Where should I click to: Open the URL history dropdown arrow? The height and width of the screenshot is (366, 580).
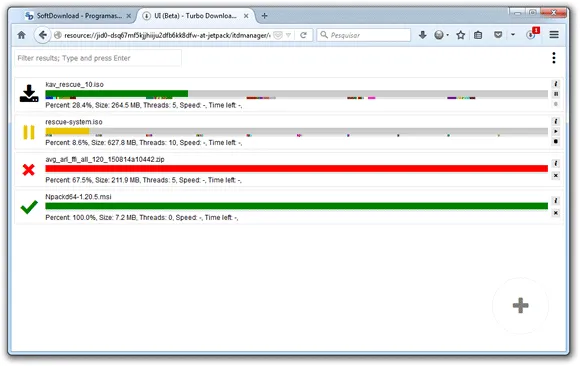point(288,35)
